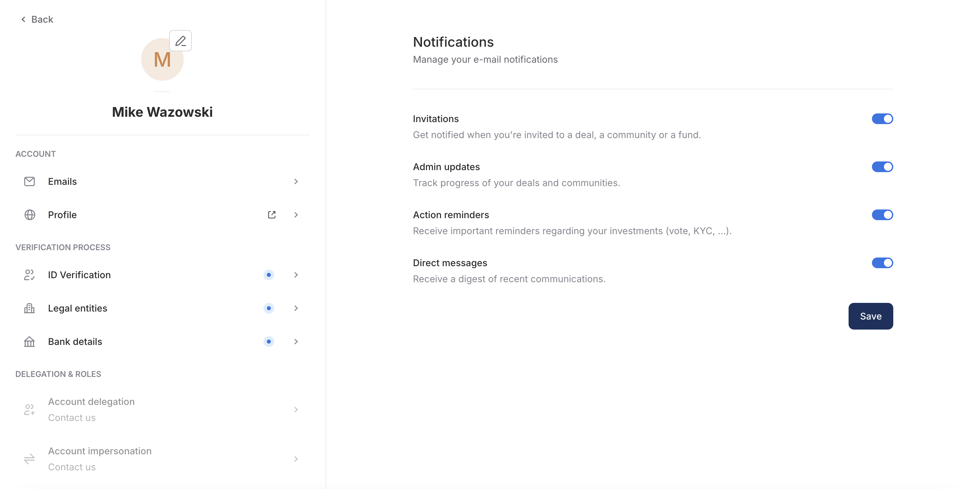Click the Legal entities building icon

tap(30, 308)
